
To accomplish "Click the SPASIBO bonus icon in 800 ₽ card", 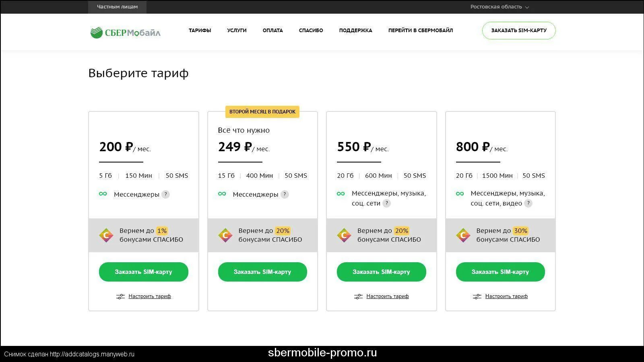I will tap(463, 235).
